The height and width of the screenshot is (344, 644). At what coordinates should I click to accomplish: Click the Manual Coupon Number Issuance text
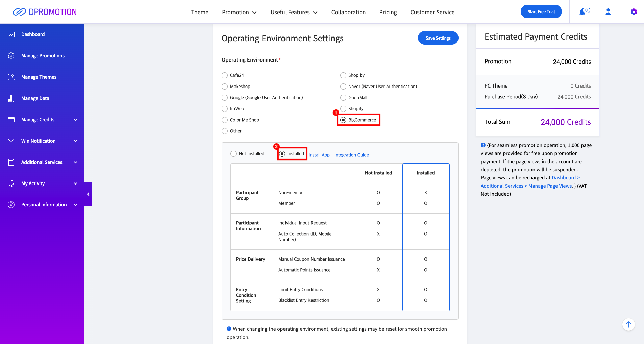point(312,259)
